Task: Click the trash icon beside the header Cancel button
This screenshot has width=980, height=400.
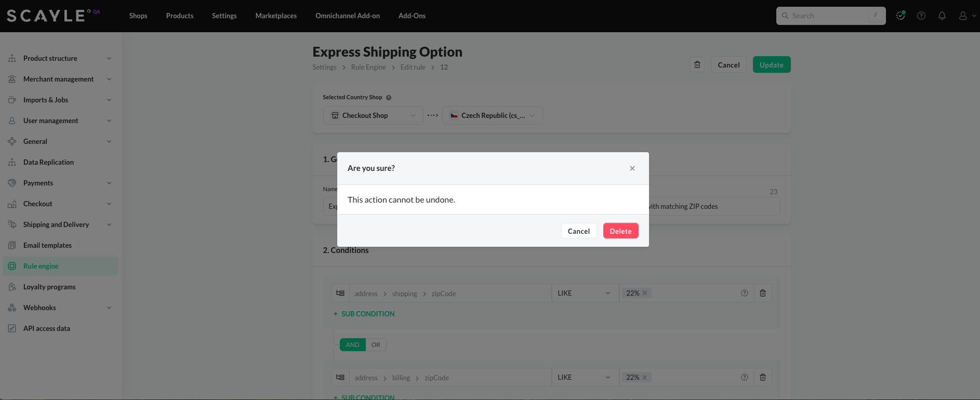Action: point(697,65)
